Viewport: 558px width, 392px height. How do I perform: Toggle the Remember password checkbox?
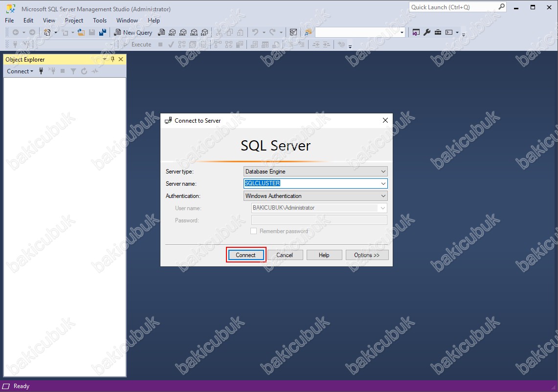tap(254, 231)
